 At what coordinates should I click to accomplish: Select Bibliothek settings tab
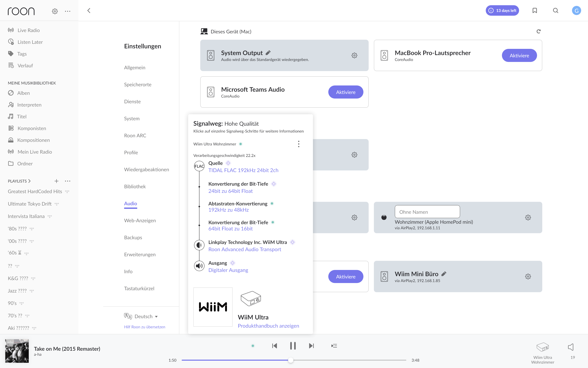(135, 186)
